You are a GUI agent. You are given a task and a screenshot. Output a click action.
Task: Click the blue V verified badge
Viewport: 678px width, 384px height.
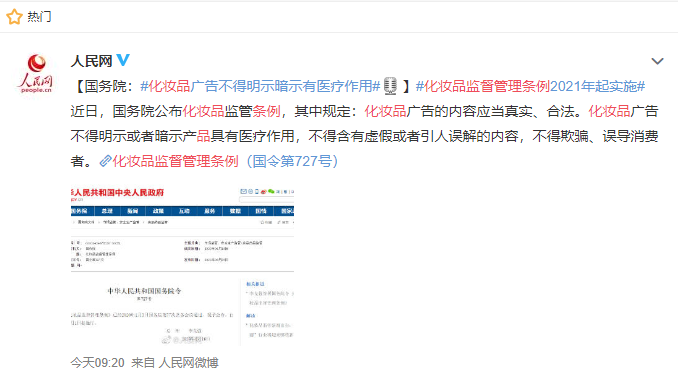tap(123, 60)
